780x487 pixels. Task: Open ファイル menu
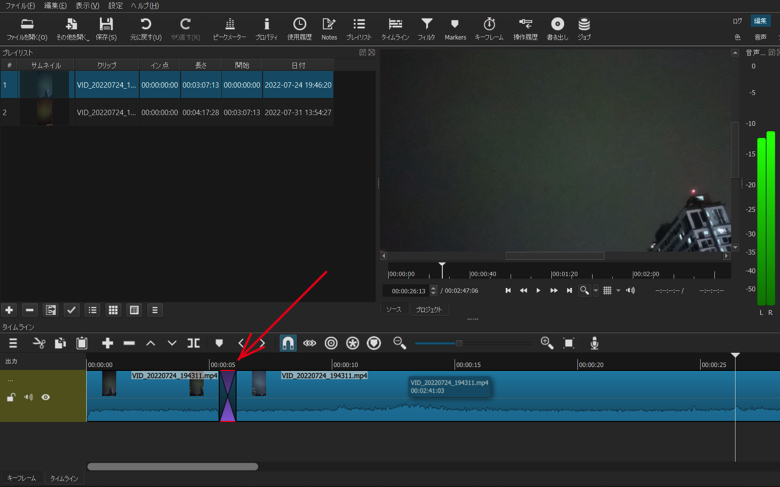20,5
